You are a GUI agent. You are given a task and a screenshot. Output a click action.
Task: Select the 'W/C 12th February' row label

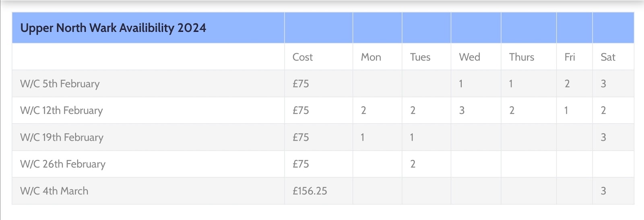pos(62,110)
